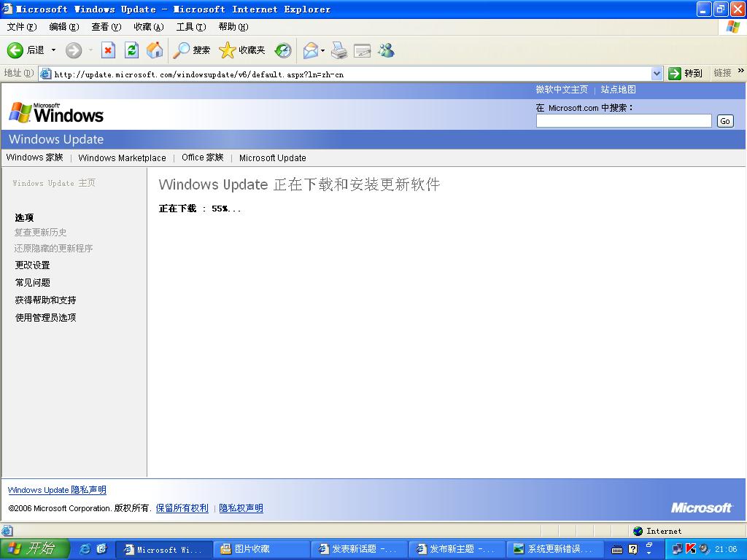Click the grayed Forward arrow button
Image resolution: width=747 pixels, height=560 pixels.
[74, 50]
